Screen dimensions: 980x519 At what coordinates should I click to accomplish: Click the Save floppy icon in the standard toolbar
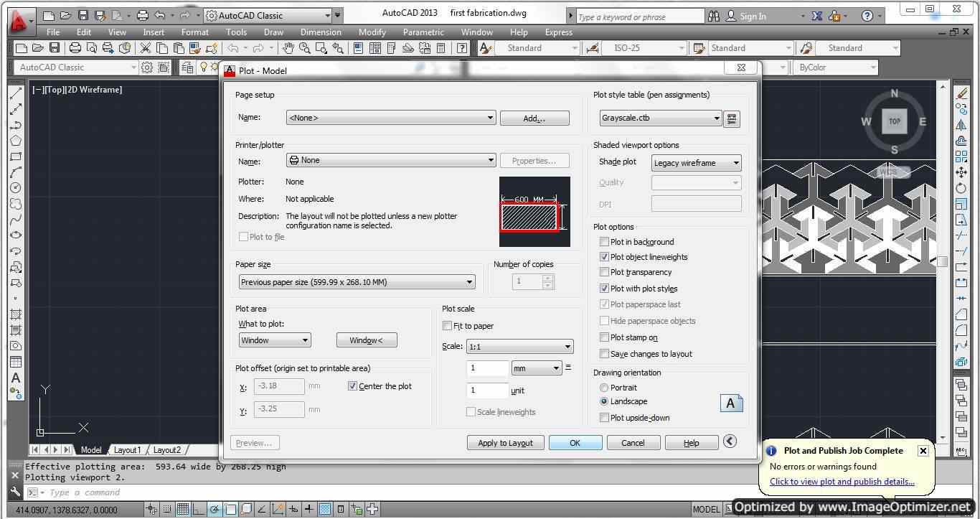pos(55,48)
